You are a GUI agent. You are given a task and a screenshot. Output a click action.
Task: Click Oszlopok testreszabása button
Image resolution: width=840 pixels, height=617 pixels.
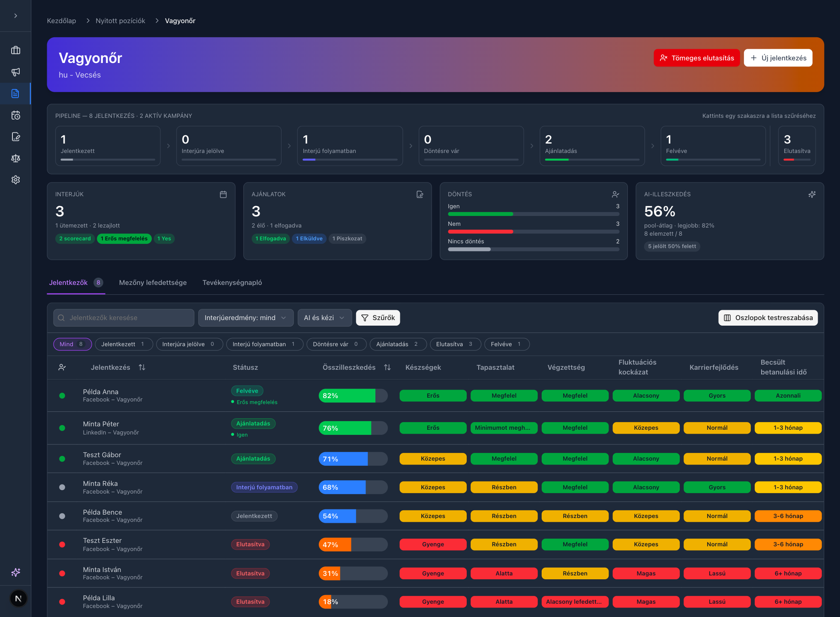[768, 318]
